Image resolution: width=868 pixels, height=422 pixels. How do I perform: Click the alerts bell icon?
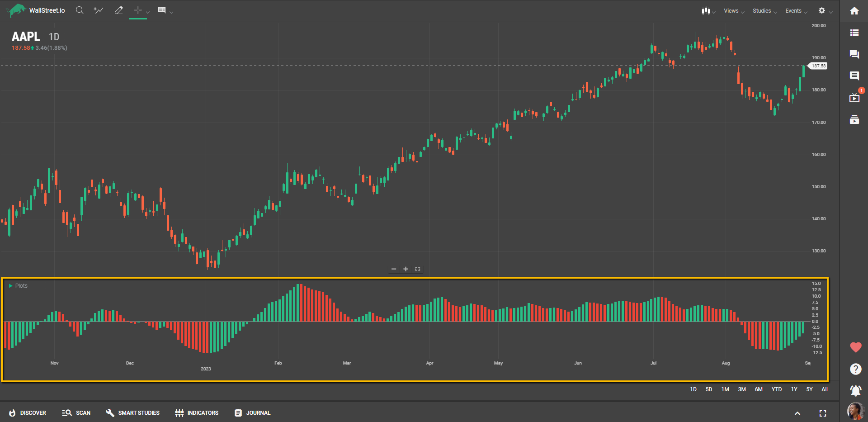tap(855, 390)
